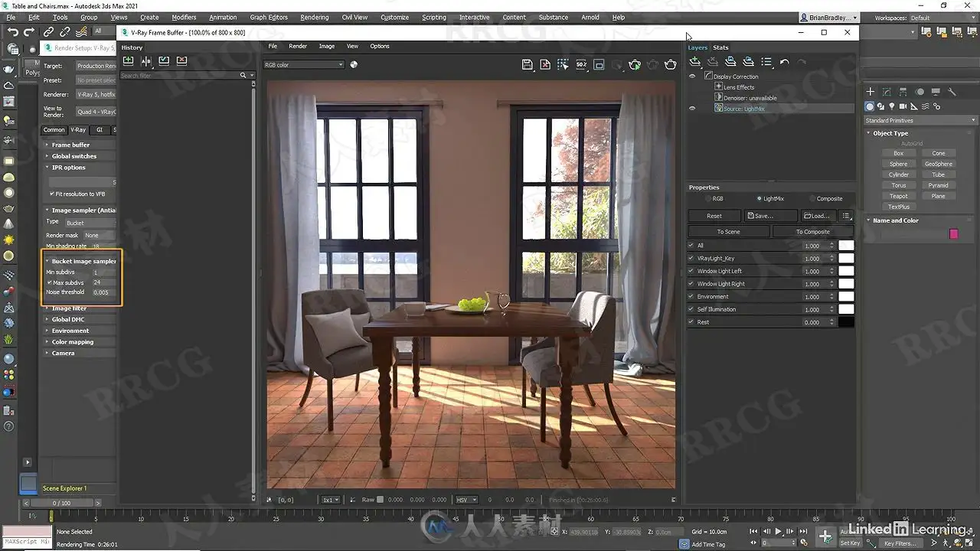Clear the image in V-Ray Frame Buffer
The height and width of the screenshot is (551, 980).
545,65
